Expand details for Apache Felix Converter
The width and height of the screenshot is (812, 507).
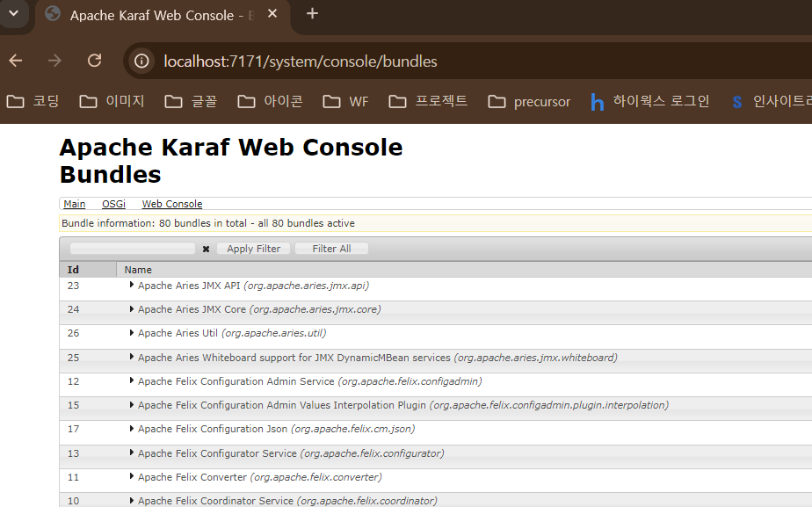click(132, 476)
